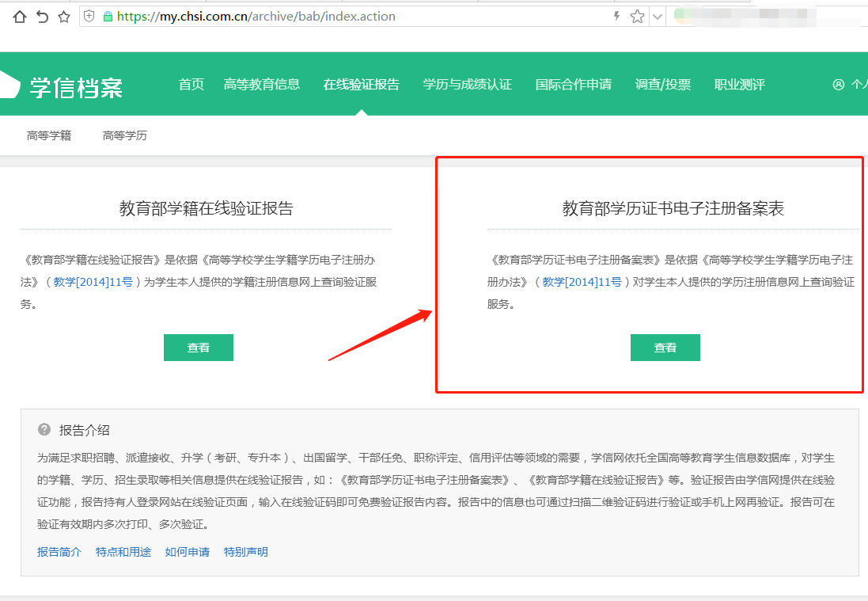Click 查看 under 教育部学历证书电子注册备案表

coord(665,348)
